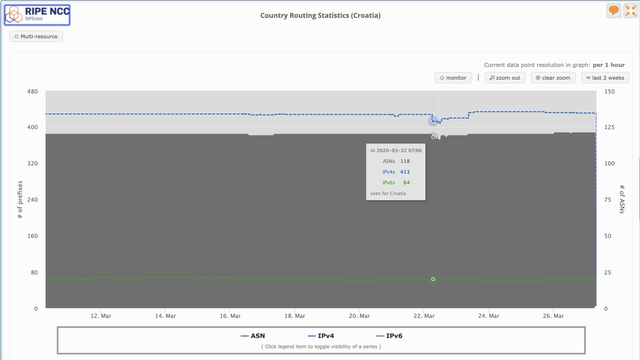This screenshot has height=360, width=640.
Task: Toggle IPv4 series visibility in legend
Action: coord(321,336)
